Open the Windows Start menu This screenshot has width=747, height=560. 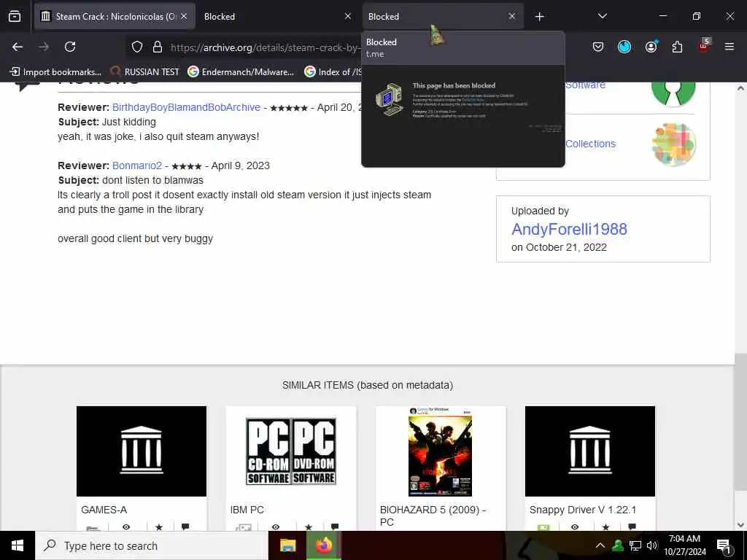tap(18, 545)
